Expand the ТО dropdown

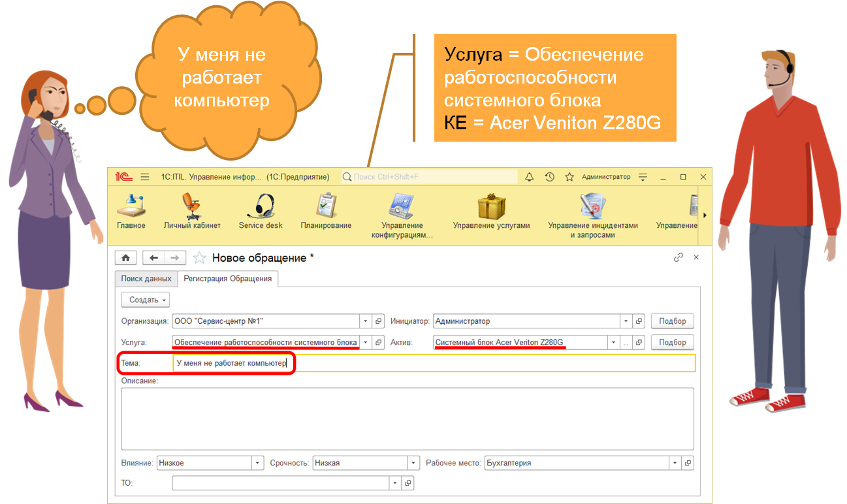coord(396,483)
